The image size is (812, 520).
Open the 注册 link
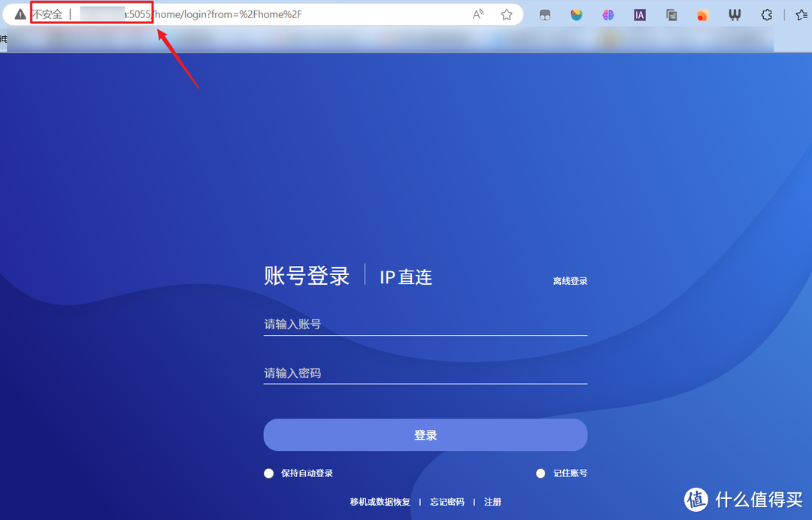[x=492, y=501]
